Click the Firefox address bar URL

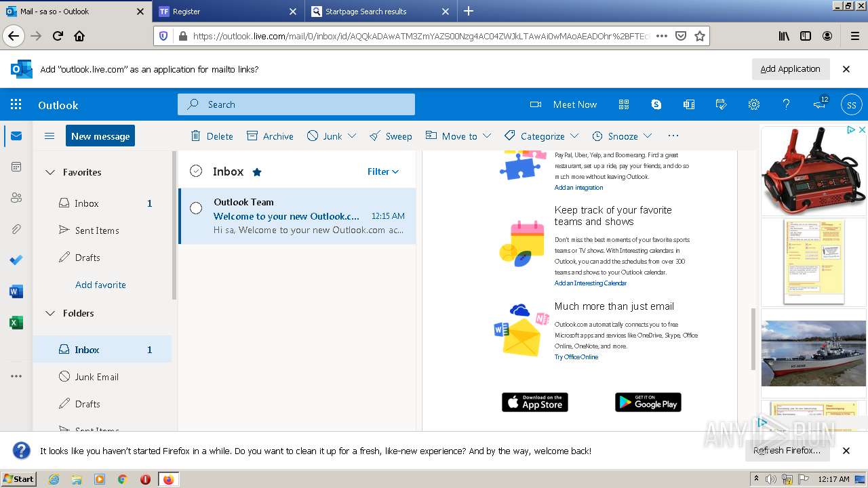(420, 36)
